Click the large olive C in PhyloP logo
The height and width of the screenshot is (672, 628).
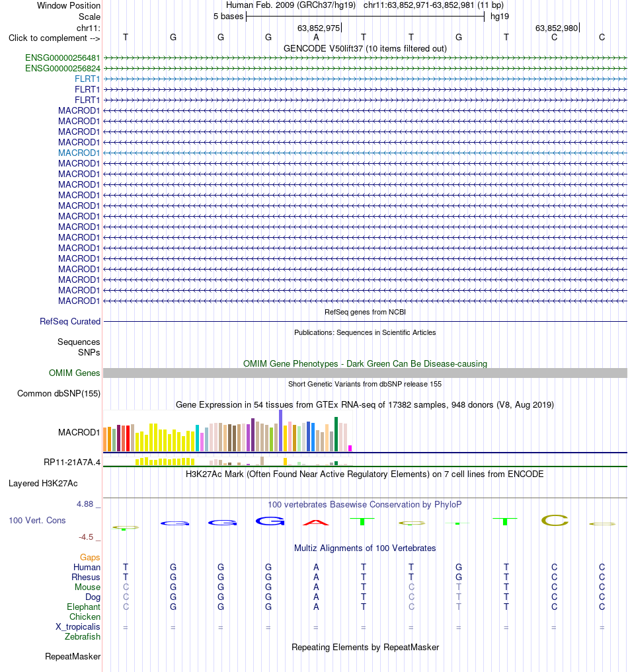click(555, 520)
